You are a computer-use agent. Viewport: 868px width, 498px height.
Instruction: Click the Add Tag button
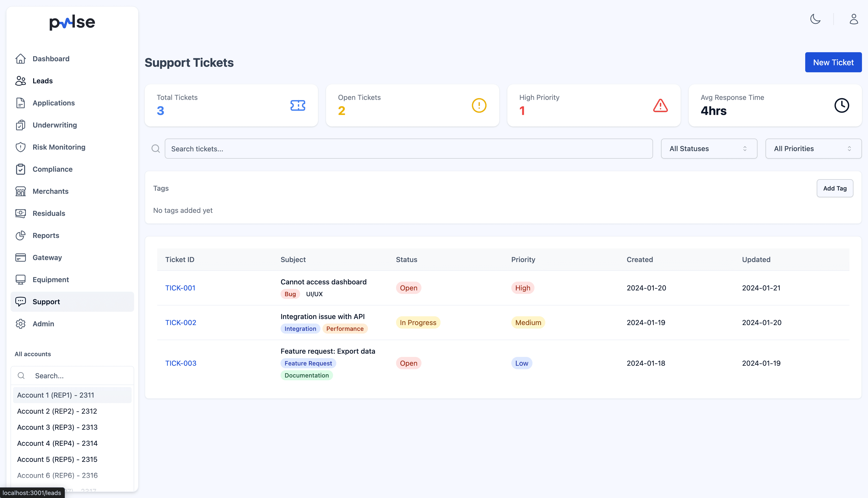pos(835,188)
